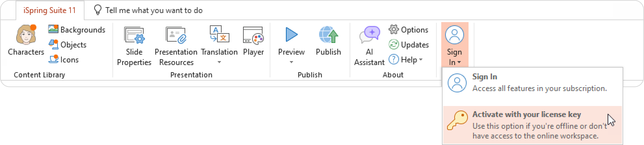Click the Backgrounds icon
Image resolution: width=644 pixels, height=145 pixels.
coord(53,30)
